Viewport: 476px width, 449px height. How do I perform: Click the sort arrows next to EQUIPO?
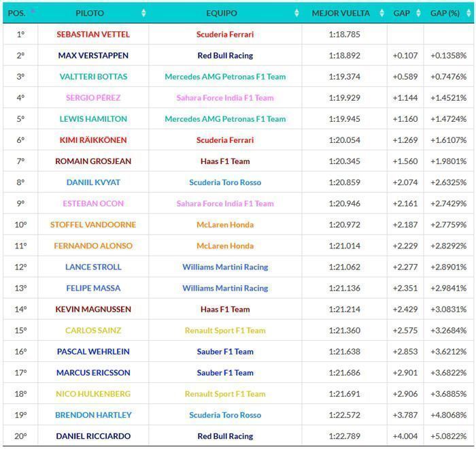click(296, 13)
